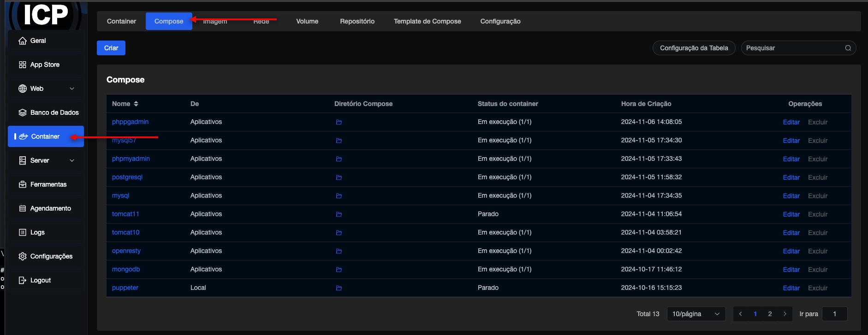Open the openresty compose link

(x=126, y=251)
